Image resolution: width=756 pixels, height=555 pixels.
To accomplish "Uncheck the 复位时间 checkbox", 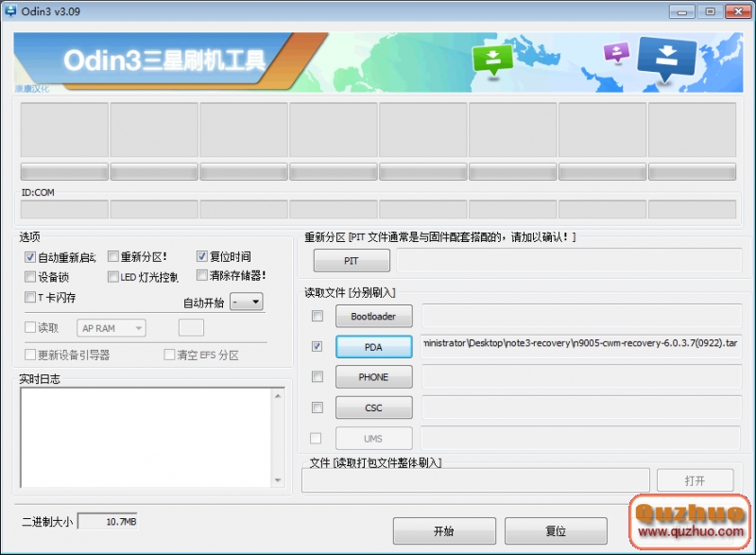I will (202, 256).
